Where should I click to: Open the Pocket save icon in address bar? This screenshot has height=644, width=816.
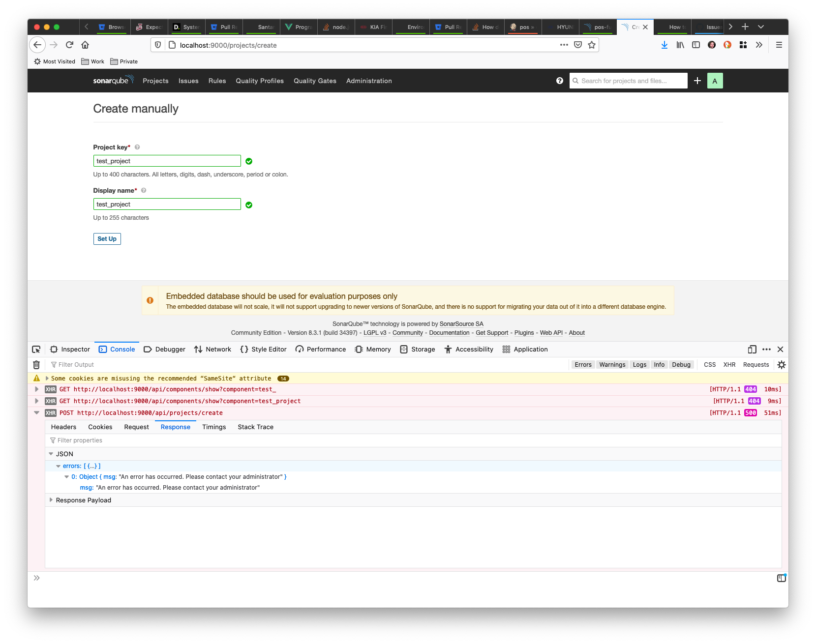[x=578, y=45]
